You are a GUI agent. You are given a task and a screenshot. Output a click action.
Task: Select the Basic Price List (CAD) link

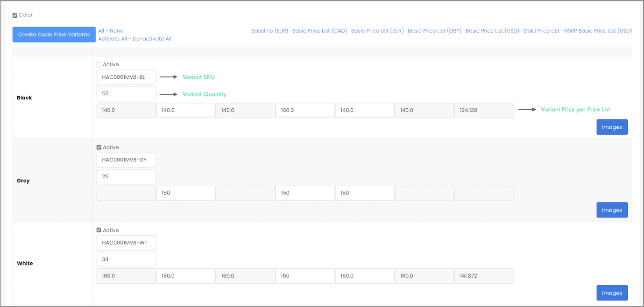[x=319, y=31]
